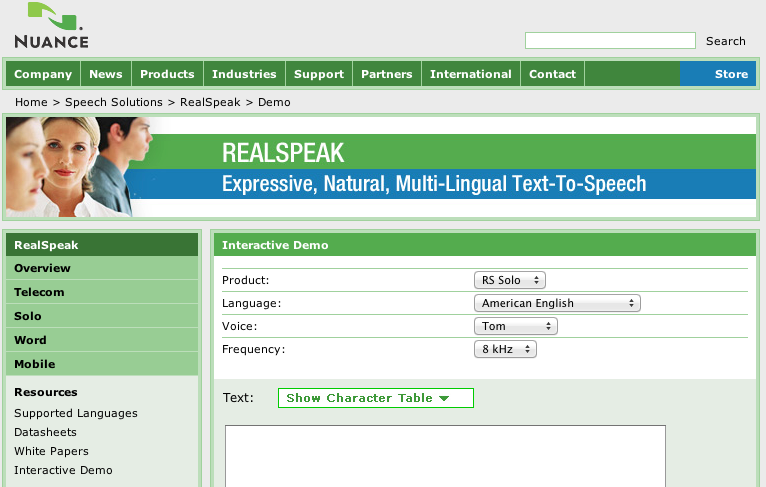Open Supported Languages resource link
The height and width of the screenshot is (487, 766).
[76, 413]
